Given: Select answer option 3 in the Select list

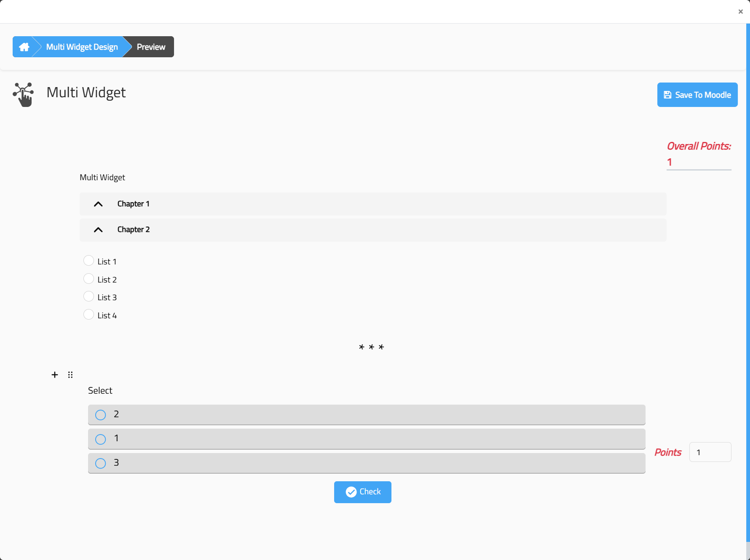Looking at the screenshot, I should pyautogui.click(x=100, y=463).
